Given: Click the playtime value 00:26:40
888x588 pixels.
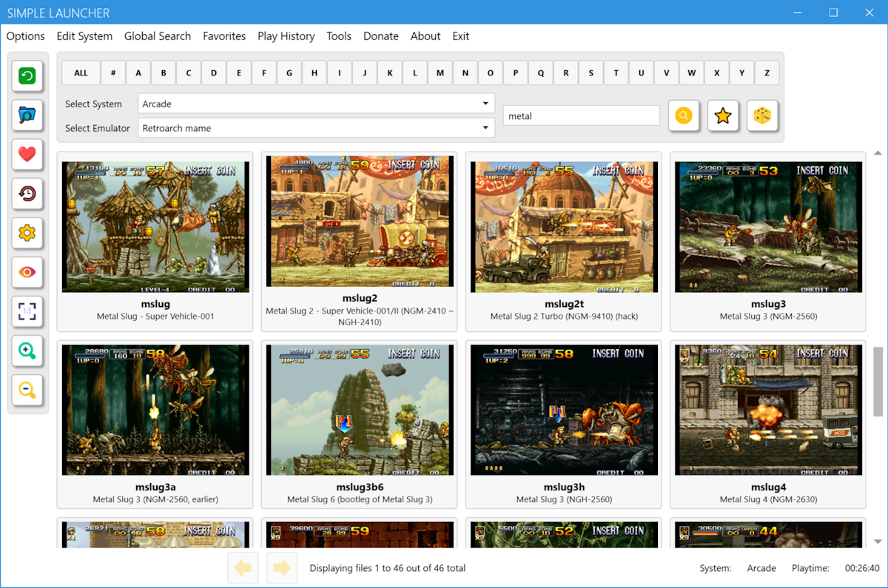Looking at the screenshot, I should click(862, 568).
